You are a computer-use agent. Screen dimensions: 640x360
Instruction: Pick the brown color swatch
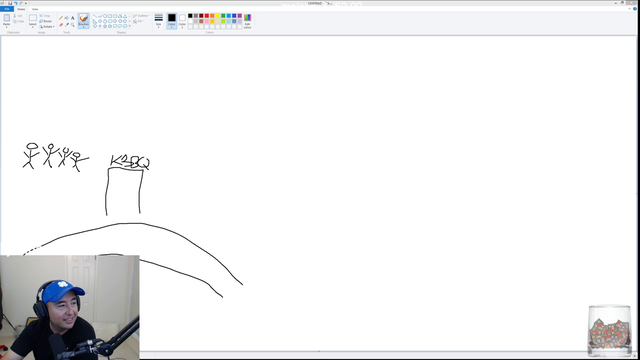(201, 21)
